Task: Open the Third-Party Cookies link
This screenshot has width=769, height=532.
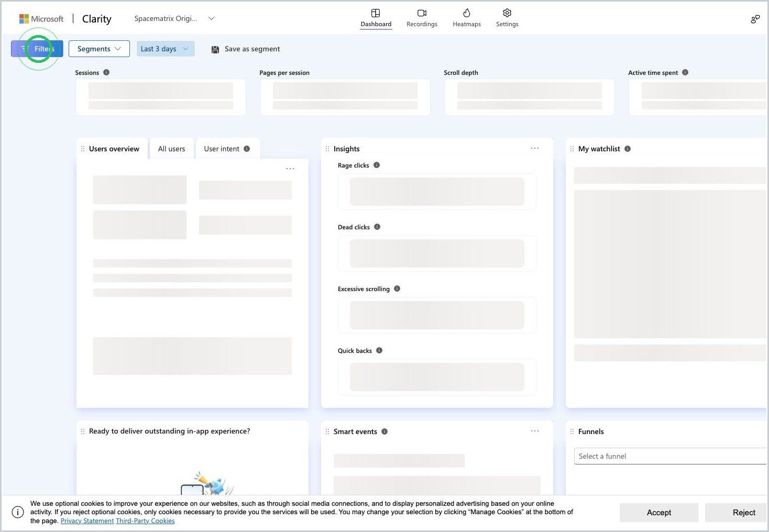Action: click(x=145, y=521)
